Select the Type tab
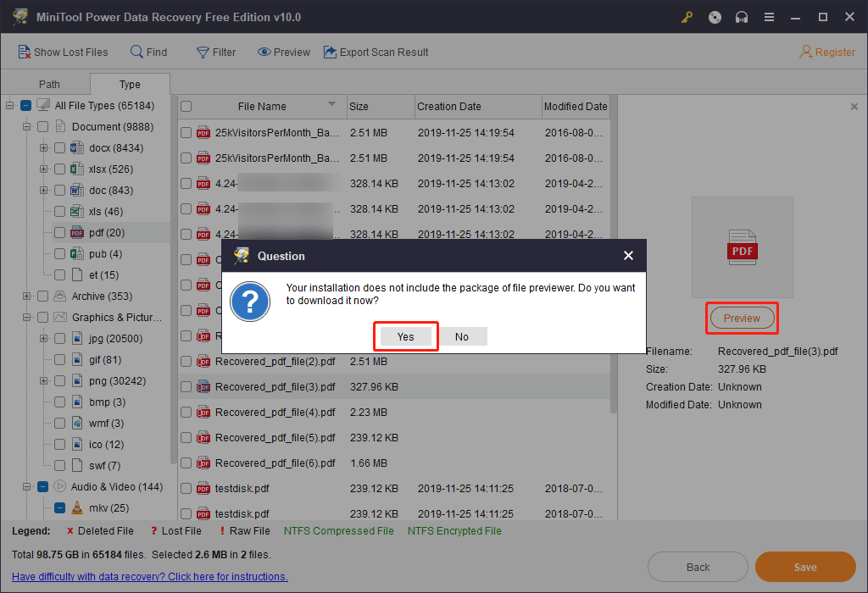This screenshot has width=868, height=593. click(x=130, y=84)
